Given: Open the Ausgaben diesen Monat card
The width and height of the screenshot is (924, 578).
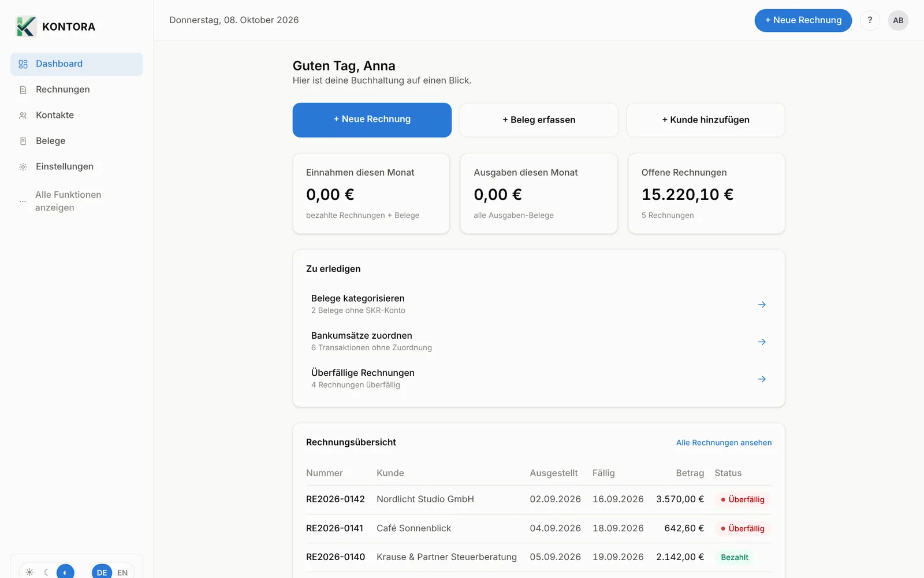Looking at the screenshot, I should coord(539,194).
